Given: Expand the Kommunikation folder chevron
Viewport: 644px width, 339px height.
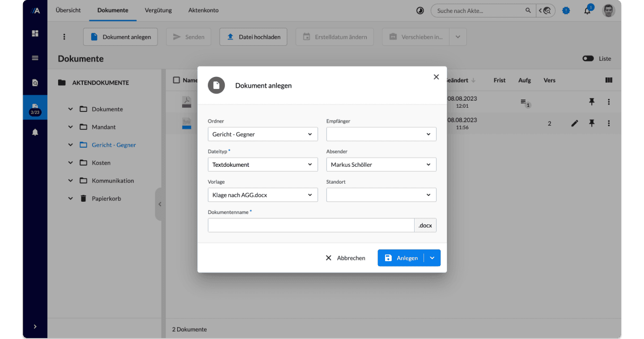Looking at the screenshot, I should click(x=70, y=181).
